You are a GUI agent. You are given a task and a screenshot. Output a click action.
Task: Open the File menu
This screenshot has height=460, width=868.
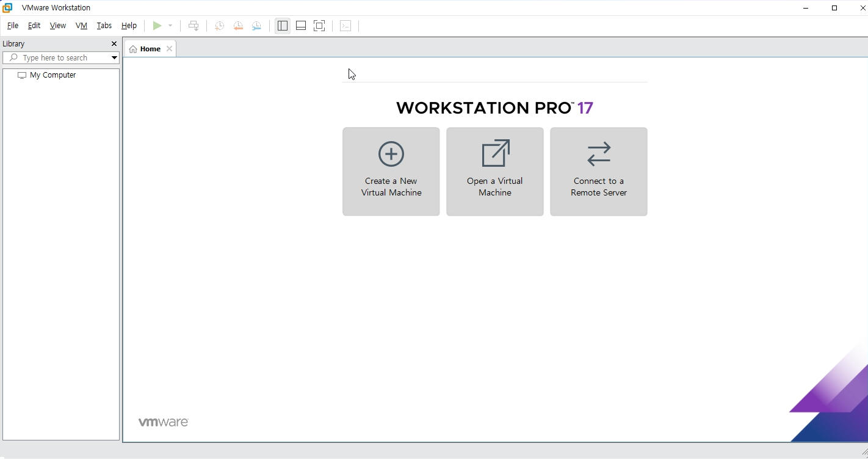[x=13, y=26]
